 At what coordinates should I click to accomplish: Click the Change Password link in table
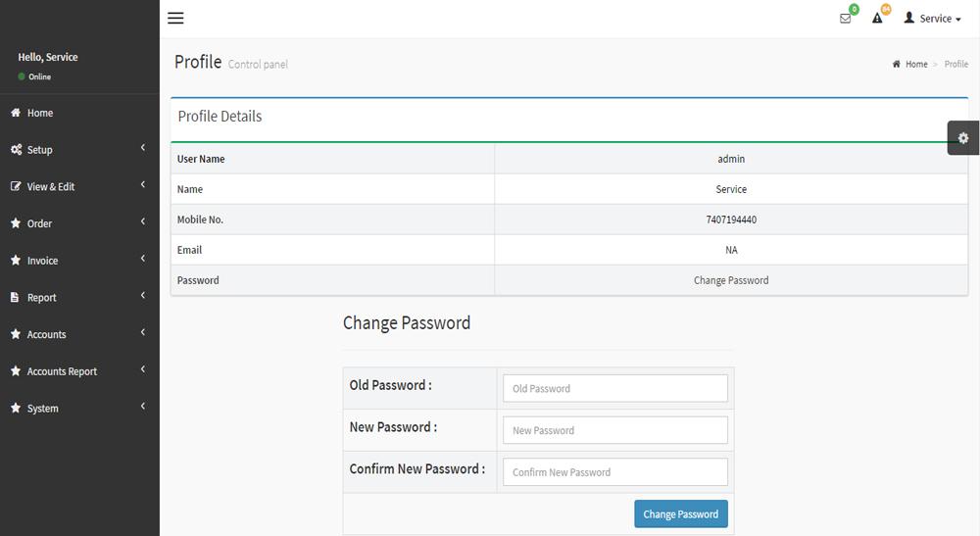[x=731, y=280]
